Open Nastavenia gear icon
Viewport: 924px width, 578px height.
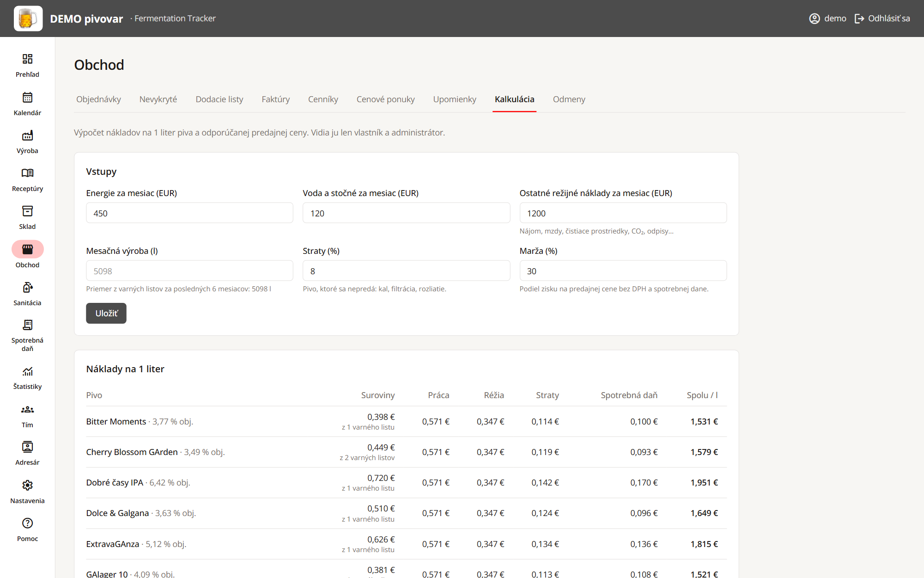point(27,486)
